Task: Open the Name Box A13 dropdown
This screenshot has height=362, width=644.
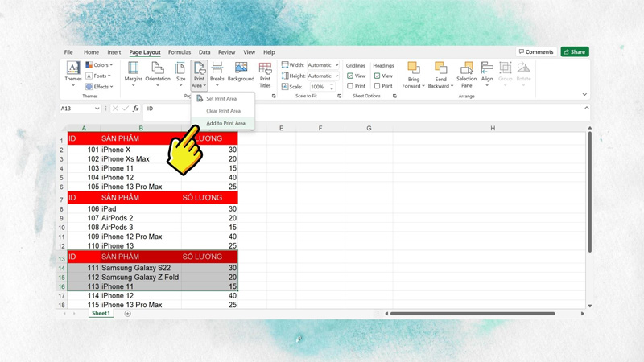Action: [x=97, y=109]
